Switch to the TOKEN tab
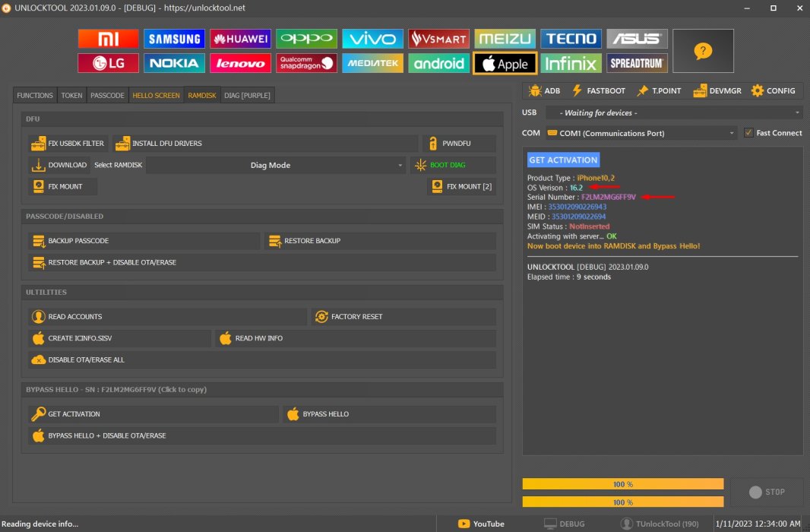Screen dimensions: 810x532 tap(71, 96)
